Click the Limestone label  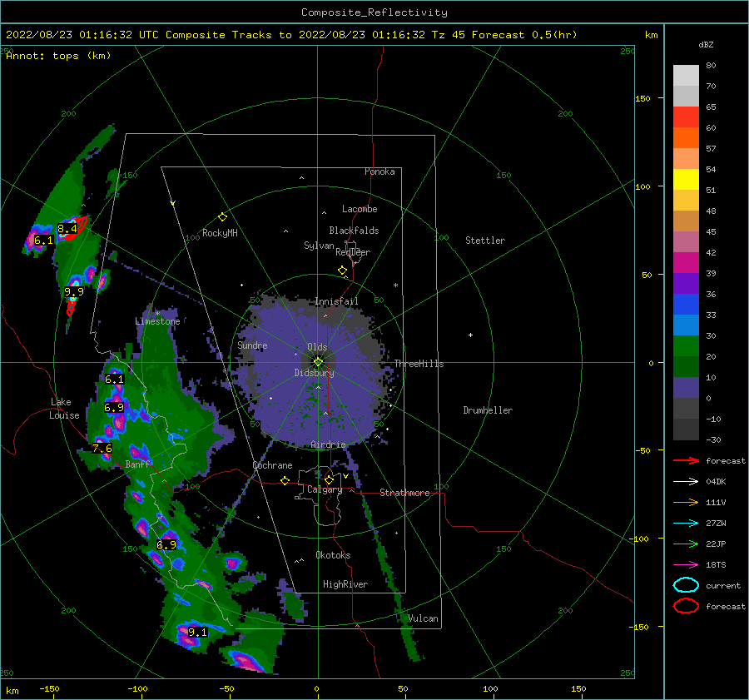[157, 321]
